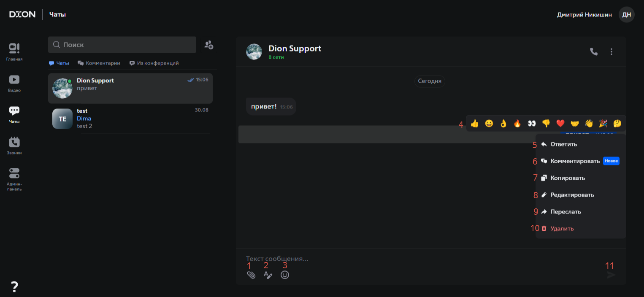Start a call with Dion Support
Screen dimensions: 644x297
pos(594,52)
